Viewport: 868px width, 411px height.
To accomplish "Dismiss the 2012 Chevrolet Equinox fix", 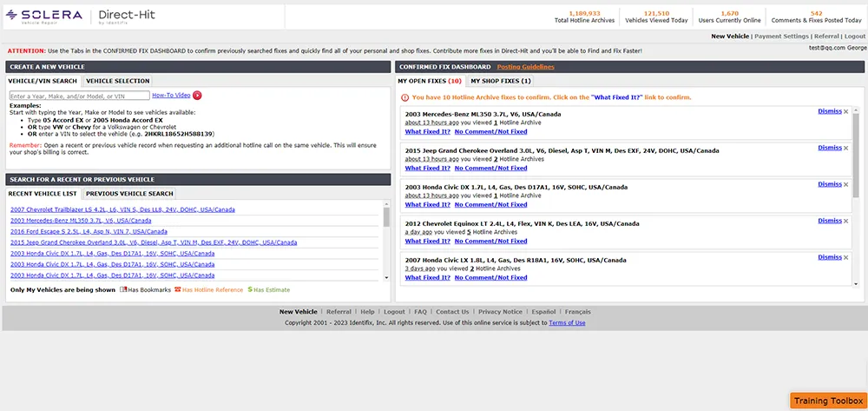I will (830, 221).
